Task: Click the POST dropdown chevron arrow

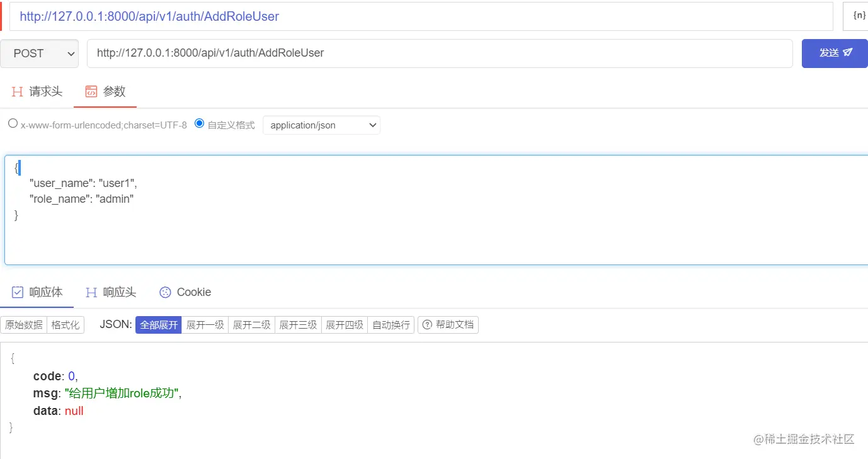Action: [71, 54]
